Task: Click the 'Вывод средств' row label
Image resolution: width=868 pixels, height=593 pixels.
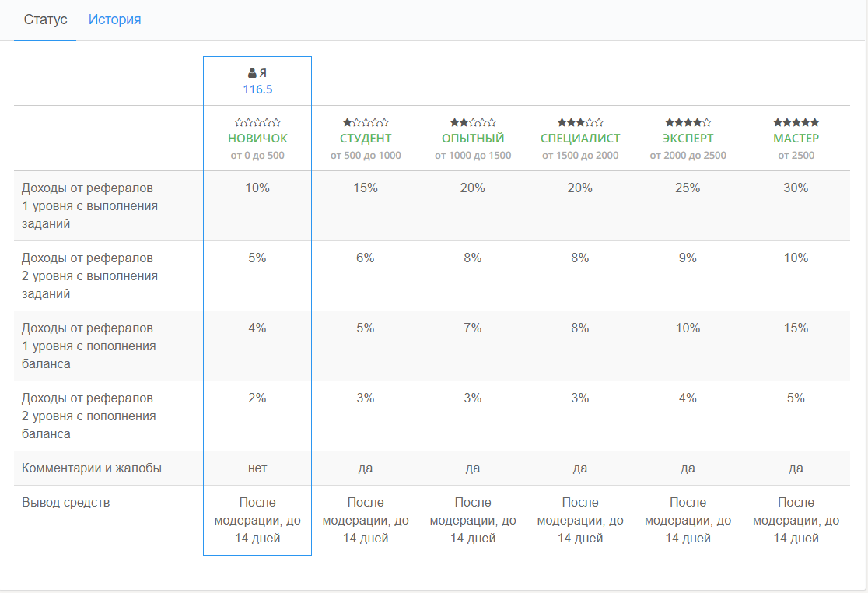Action: [66, 503]
